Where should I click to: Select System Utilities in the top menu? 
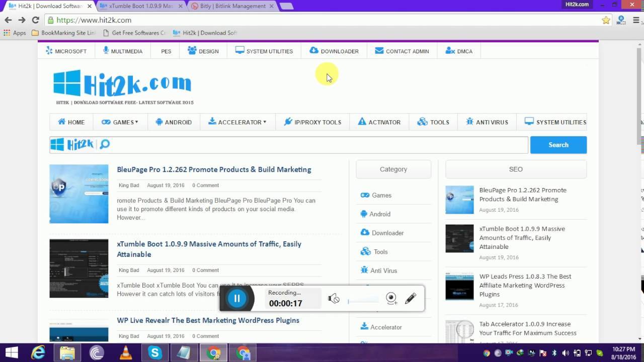click(x=264, y=51)
